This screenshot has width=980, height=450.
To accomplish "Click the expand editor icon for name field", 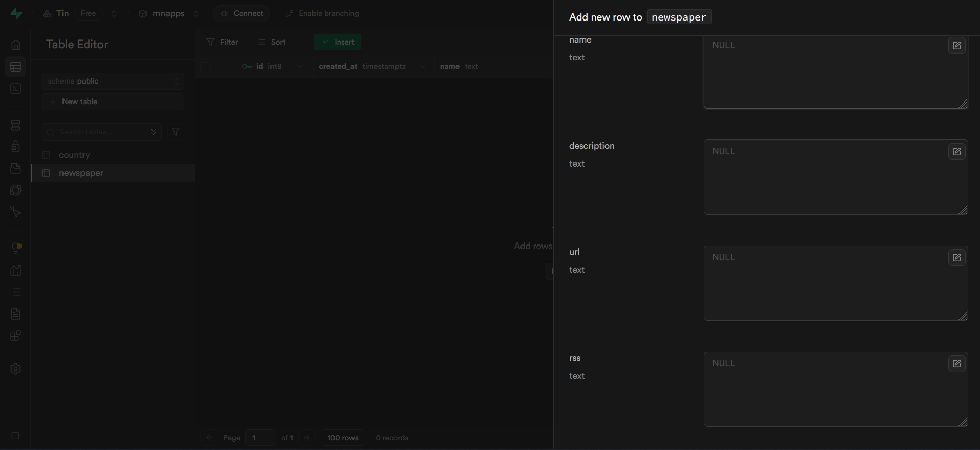I will point(956,46).
